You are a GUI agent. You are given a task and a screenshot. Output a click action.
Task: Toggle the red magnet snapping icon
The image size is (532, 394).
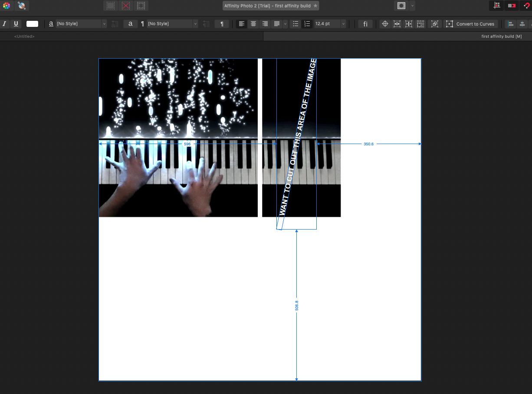(x=527, y=6)
